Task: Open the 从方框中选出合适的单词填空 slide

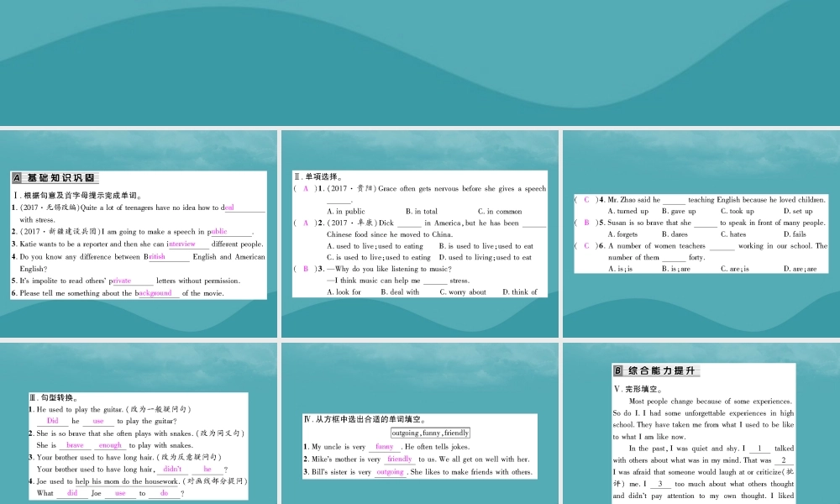Action: click(x=420, y=423)
